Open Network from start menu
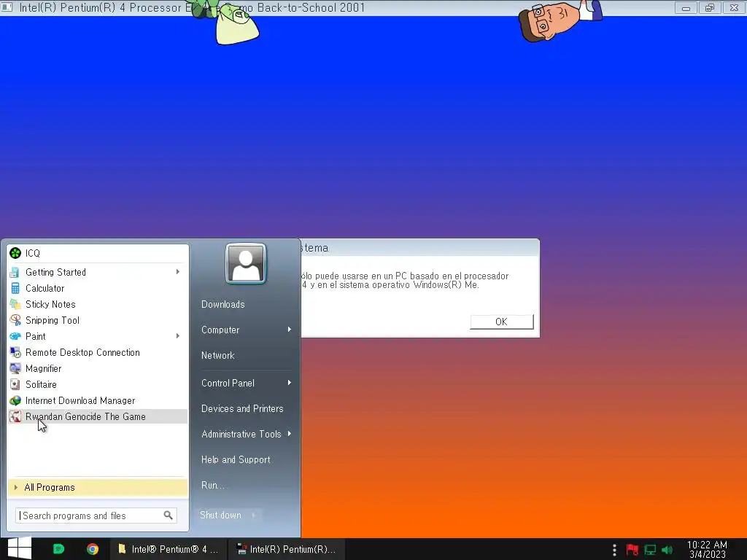This screenshot has height=560, width=747. pos(217,355)
